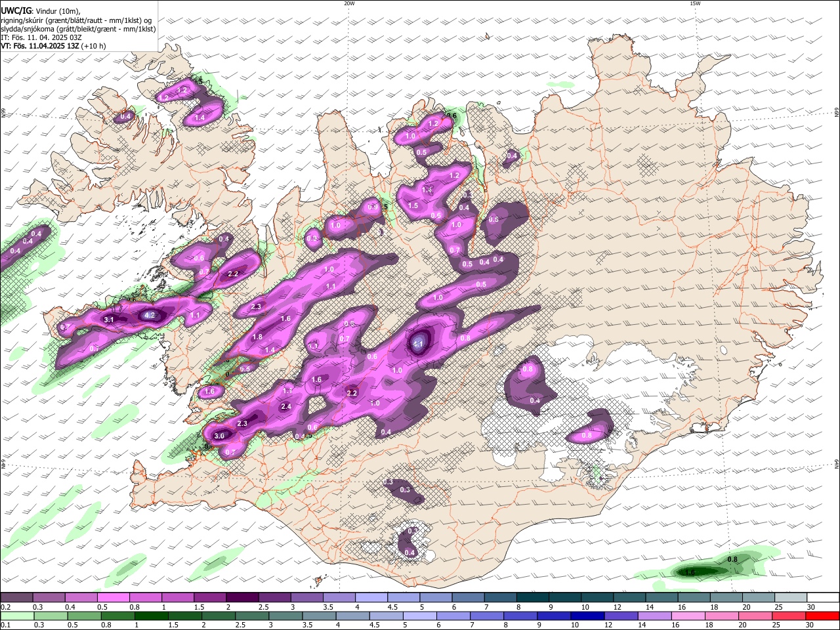The image size is (840, 630).
Task: Click the dark green lower swatch between 1 and 1.5
Action: [x=150, y=616]
